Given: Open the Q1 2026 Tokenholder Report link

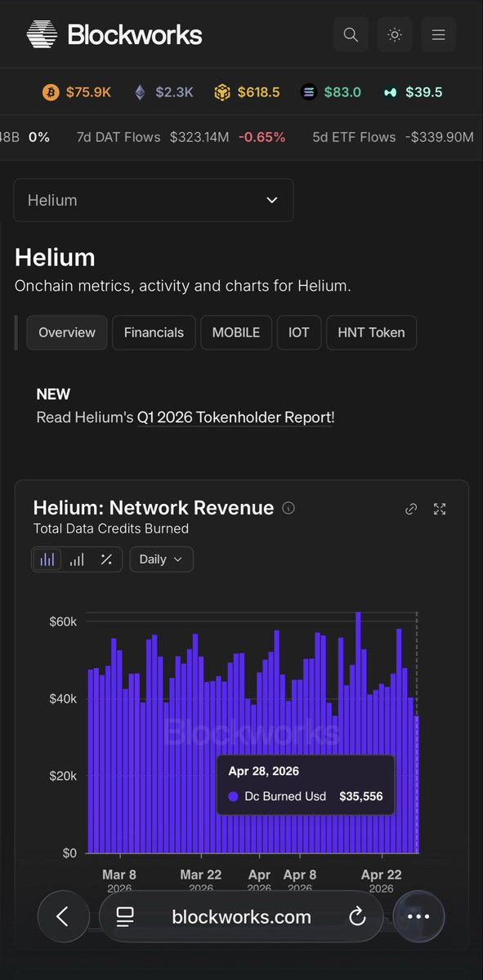Looking at the screenshot, I should pyautogui.click(x=235, y=417).
